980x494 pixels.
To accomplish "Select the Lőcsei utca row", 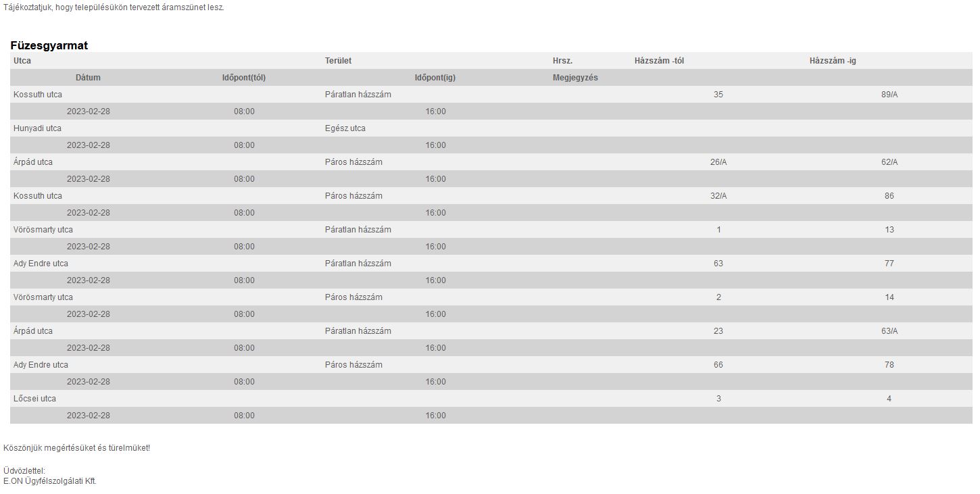I will pos(491,399).
